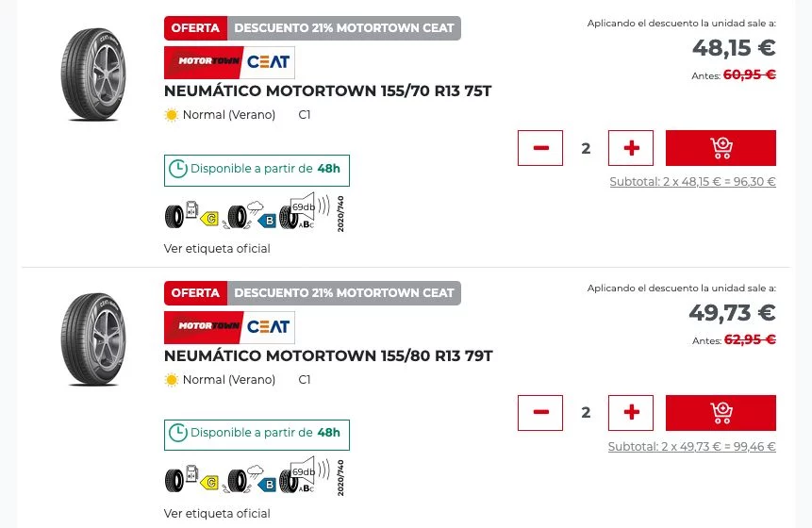Open the NEUMÁTICO MOTORTOWN 155/80 R13 79T title
This screenshot has height=528, width=812.
click(x=328, y=356)
